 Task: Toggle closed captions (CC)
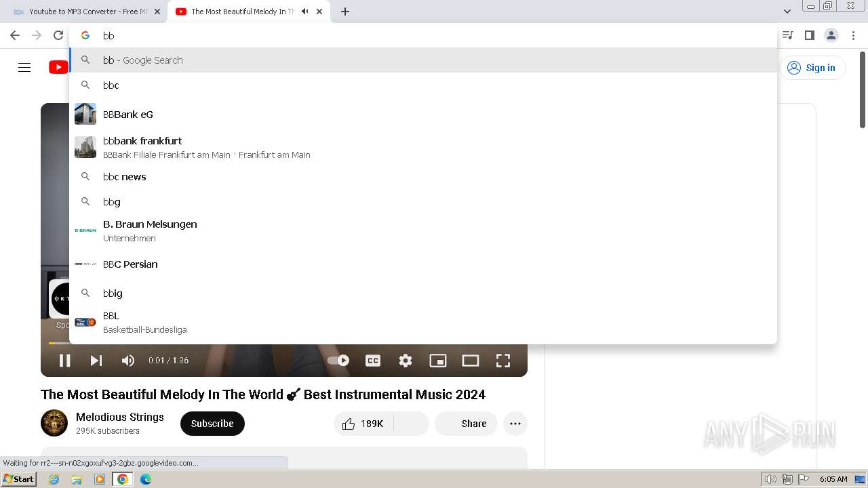click(x=373, y=361)
